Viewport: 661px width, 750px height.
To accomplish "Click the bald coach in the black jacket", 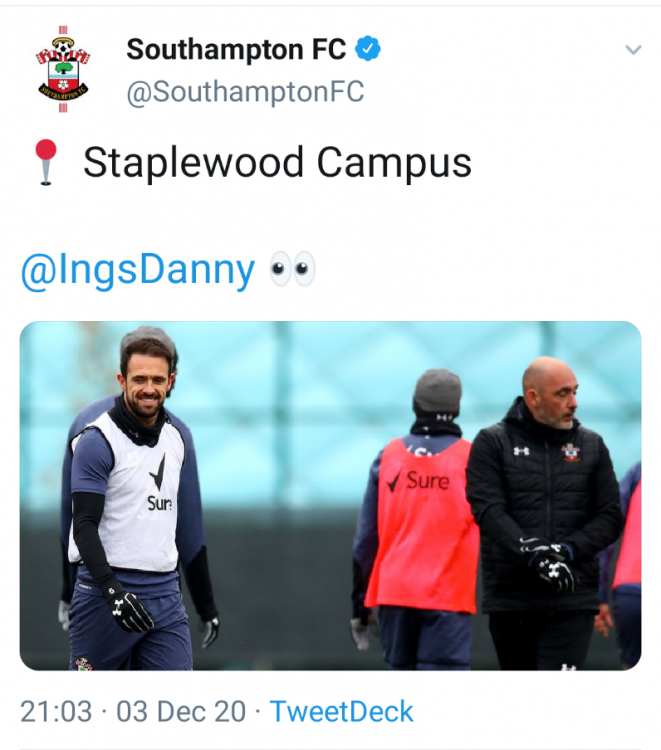I will 545,510.
